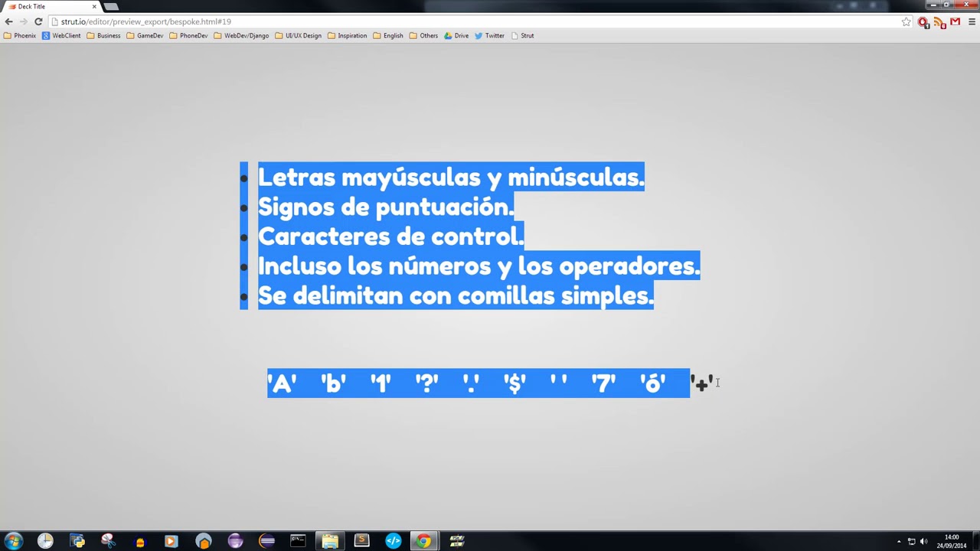The width and height of the screenshot is (980, 551).
Task: Click the 'b' character example
Action: click(x=333, y=383)
